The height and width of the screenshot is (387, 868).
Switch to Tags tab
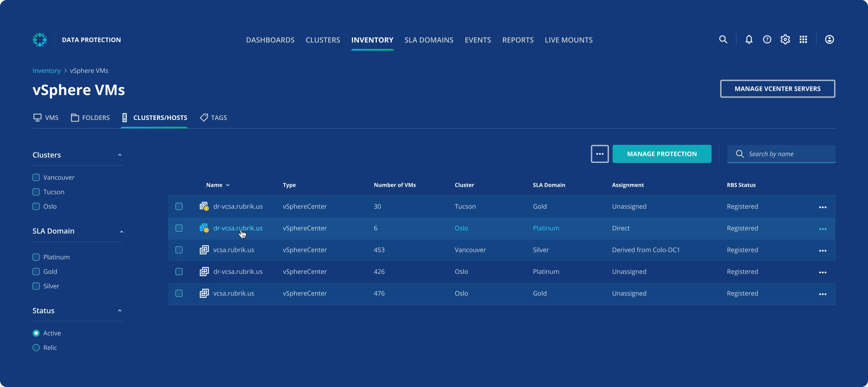coord(213,117)
